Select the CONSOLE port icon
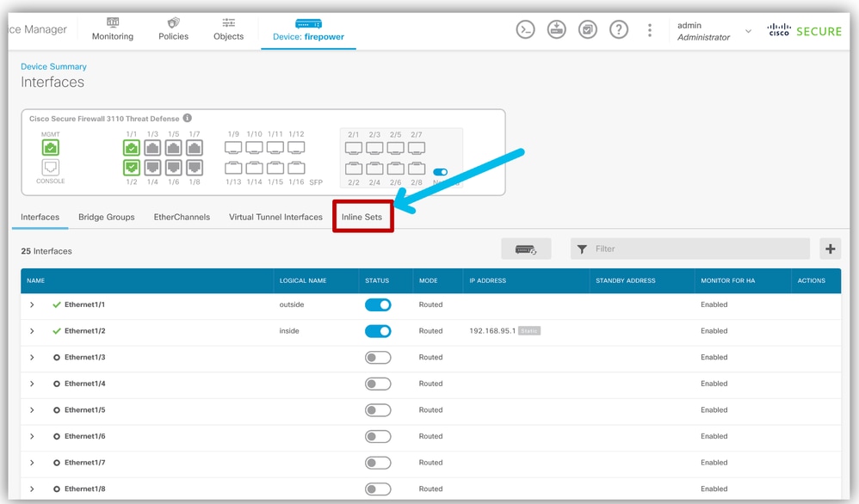 [51, 167]
